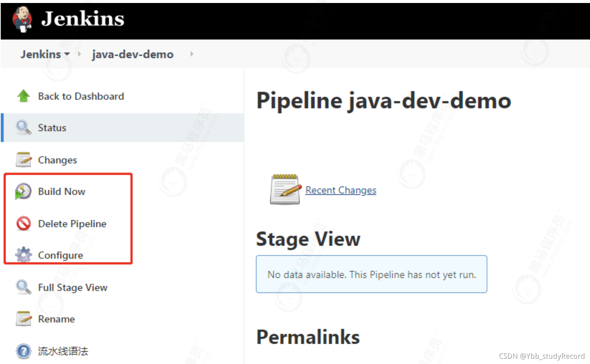Open the Recent Changes link
The height and width of the screenshot is (364, 590).
click(341, 190)
